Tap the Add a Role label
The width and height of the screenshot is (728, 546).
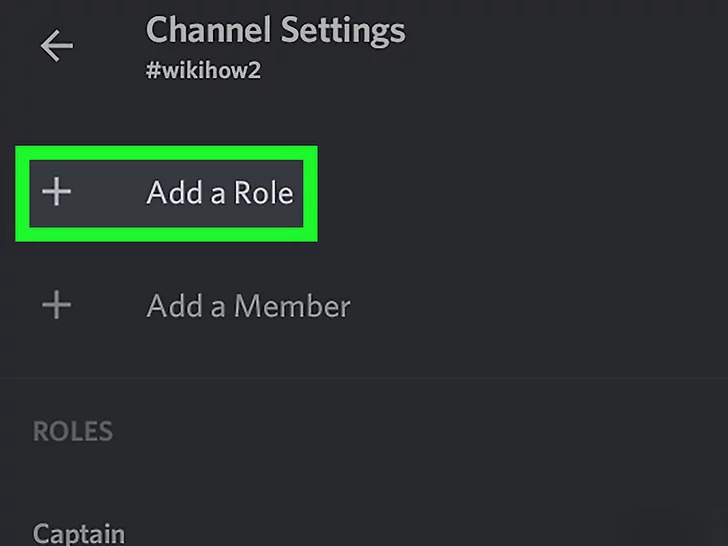click(220, 192)
